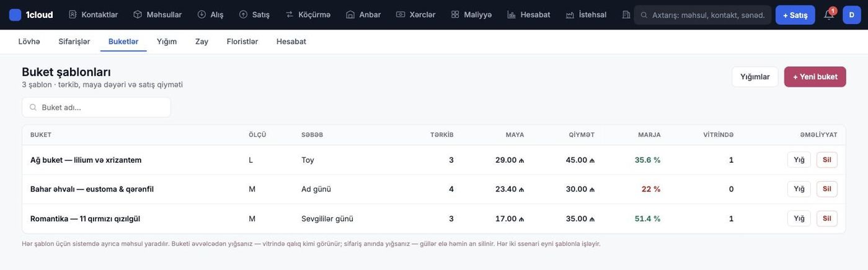
Task: Click the 1cloud logo icon
Action: click(15, 15)
